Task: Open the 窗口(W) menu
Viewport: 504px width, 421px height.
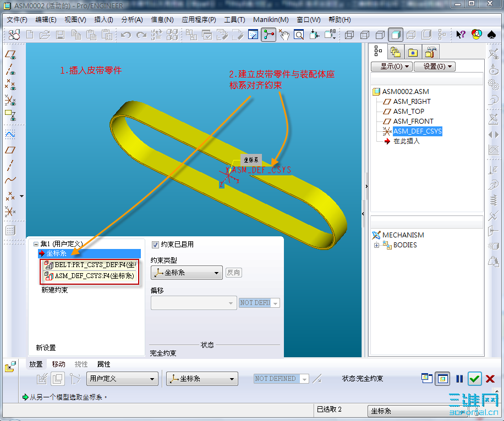Action: [309, 20]
